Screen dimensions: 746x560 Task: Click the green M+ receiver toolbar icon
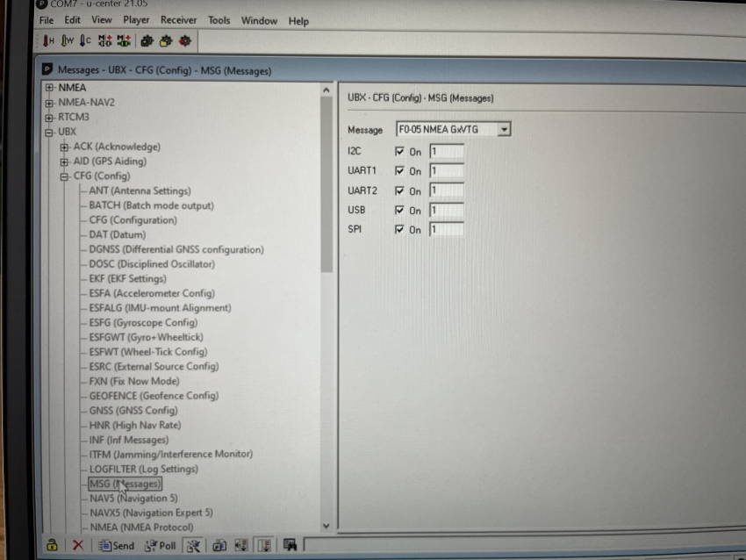pos(124,41)
